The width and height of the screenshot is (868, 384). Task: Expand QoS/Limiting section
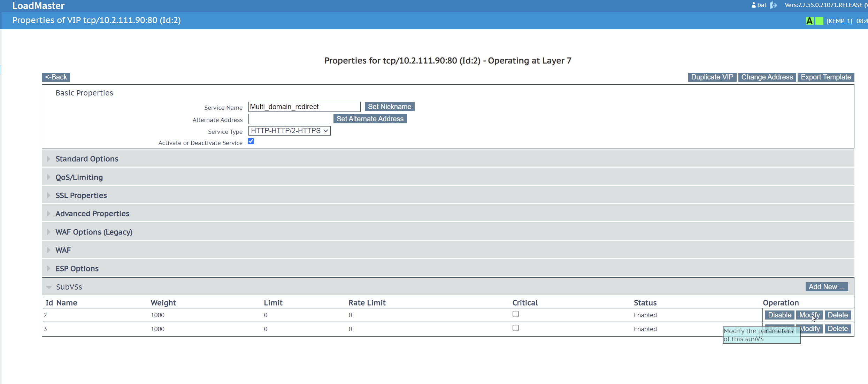click(448, 177)
